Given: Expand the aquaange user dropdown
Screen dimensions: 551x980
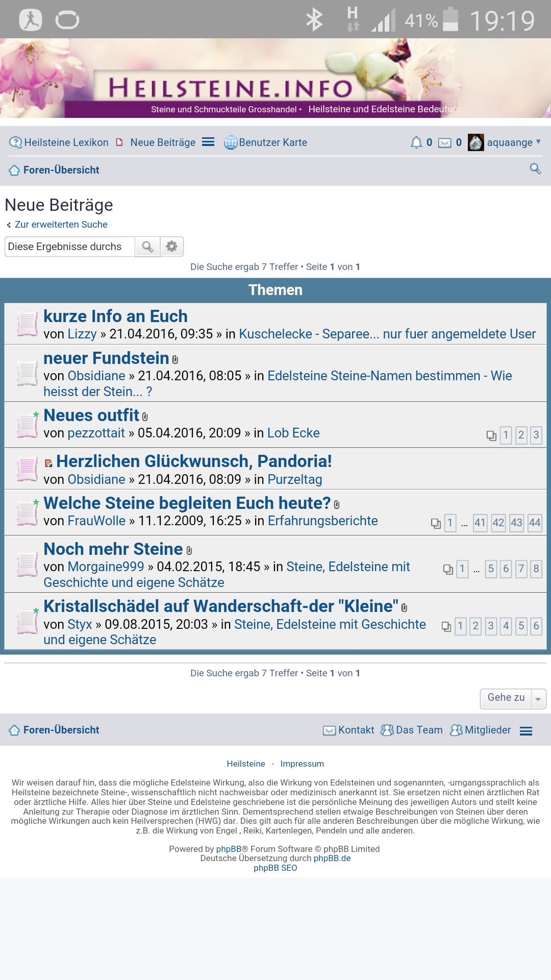Looking at the screenshot, I should click(538, 142).
